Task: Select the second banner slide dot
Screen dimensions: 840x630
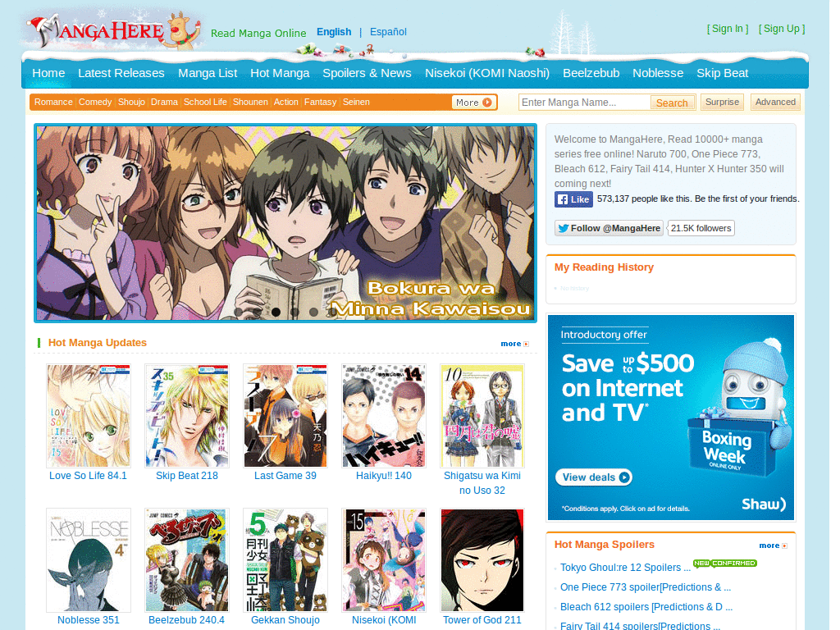Action: click(x=257, y=312)
